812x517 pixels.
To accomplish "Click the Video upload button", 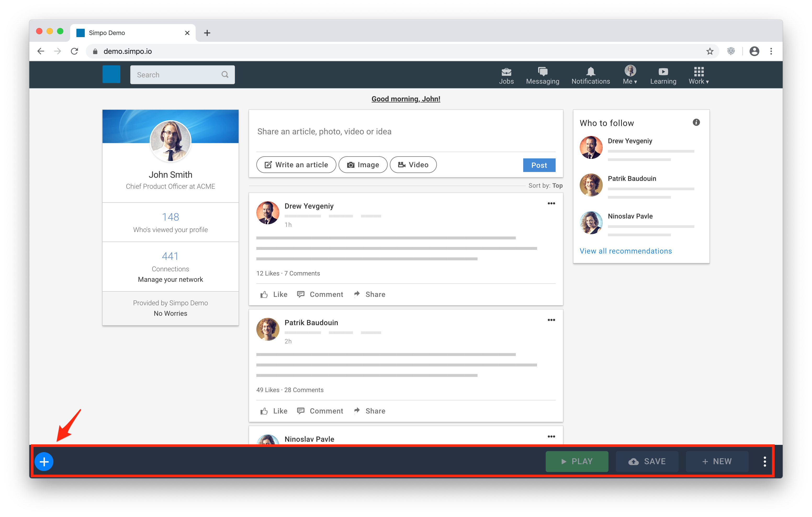I will [413, 165].
